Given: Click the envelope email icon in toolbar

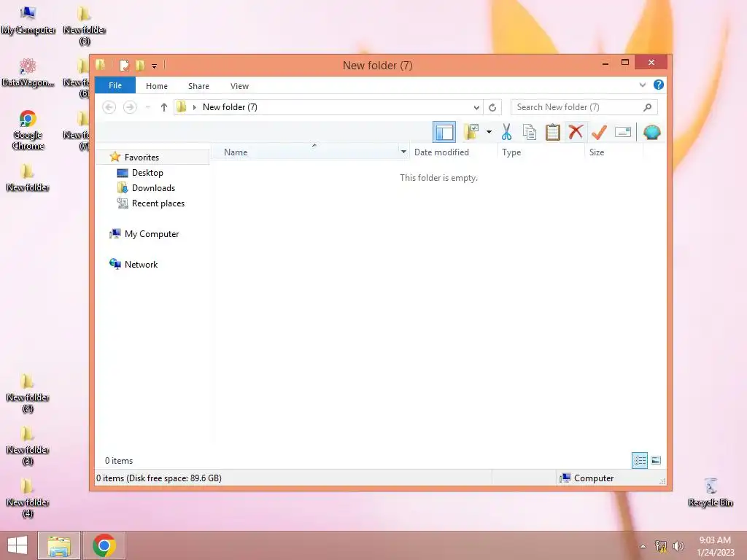Looking at the screenshot, I should (x=623, y=132).
